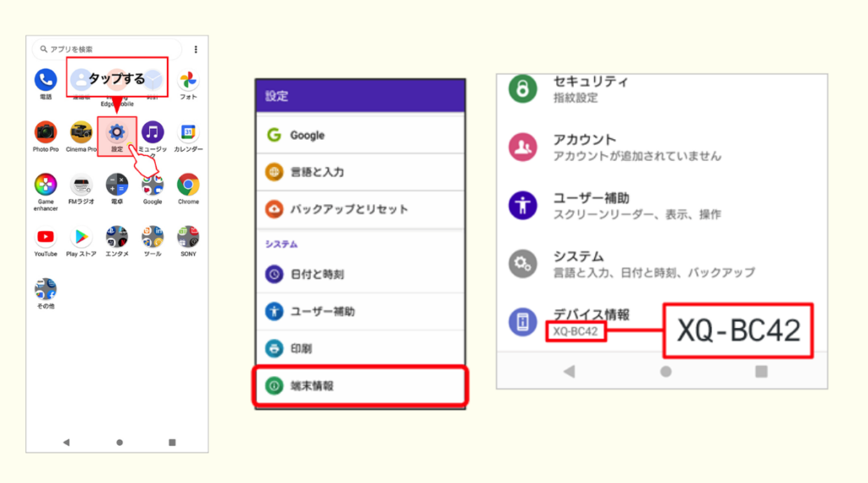868x483 pixels.
Task: Open the FMラジオ app
Action: point(81,186)
